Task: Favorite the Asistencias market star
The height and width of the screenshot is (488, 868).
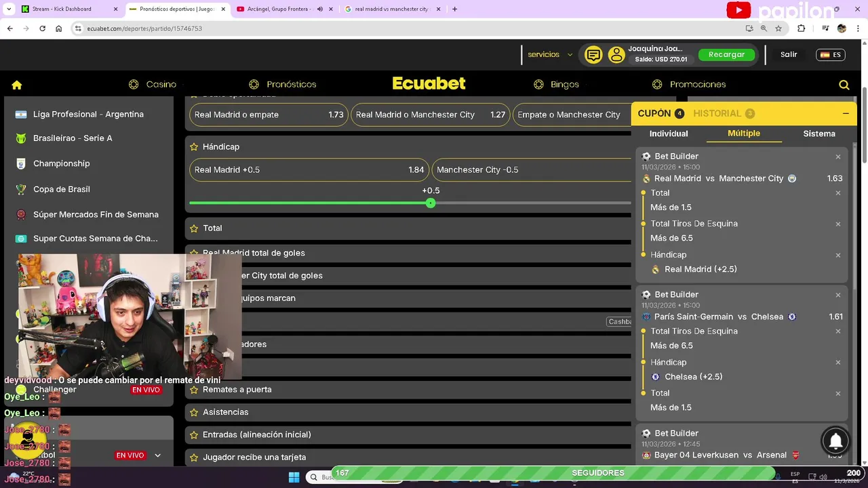Action: pyautogui.click(x=194, y=412)
